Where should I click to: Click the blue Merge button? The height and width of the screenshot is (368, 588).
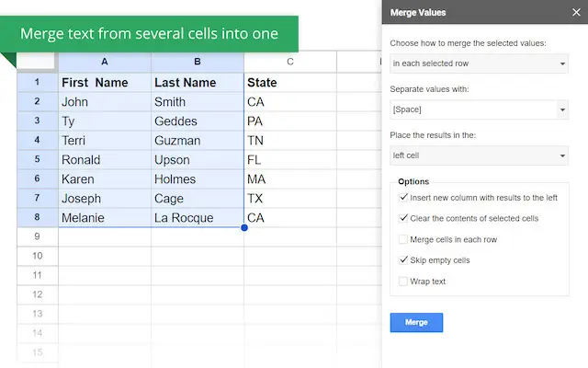(416, 323)
